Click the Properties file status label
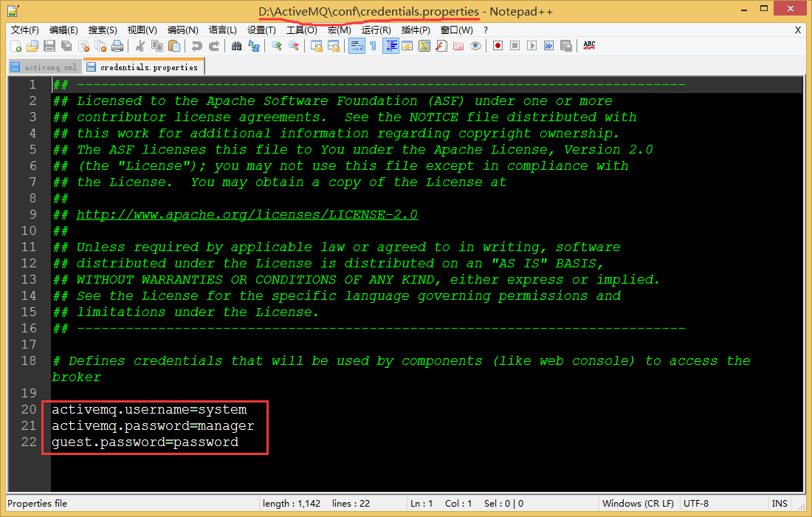Screen dimensions: 812x517 [38, 504]
